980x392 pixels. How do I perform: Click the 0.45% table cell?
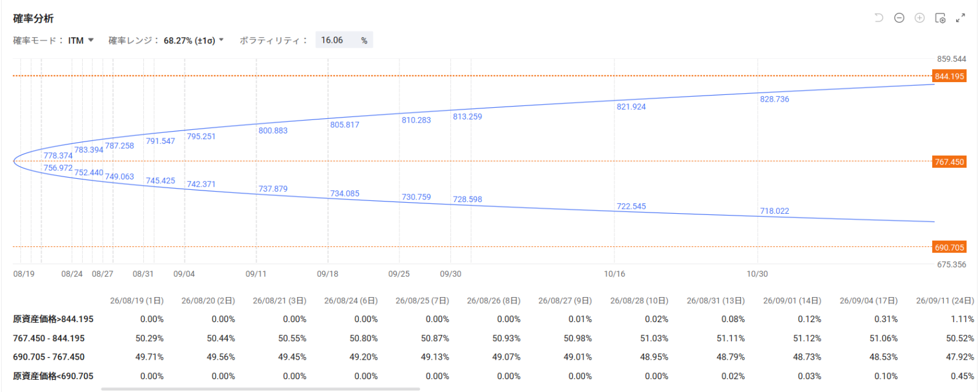(962, 376)
